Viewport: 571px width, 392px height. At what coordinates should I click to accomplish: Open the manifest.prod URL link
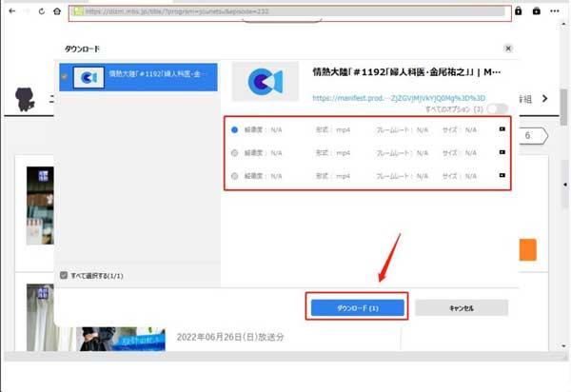pos(399,98)
